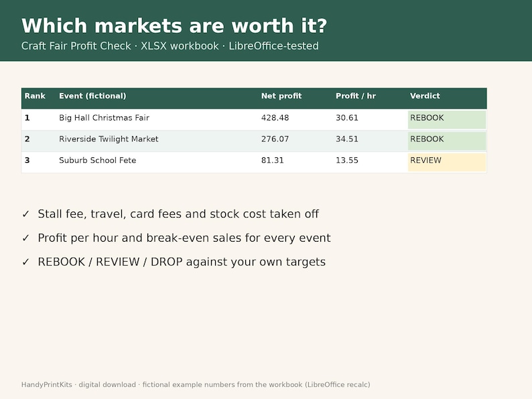Click REBOOK verdict for Big Hall Christmas Fair
532x399 pixels.
(x=447, y=119)
